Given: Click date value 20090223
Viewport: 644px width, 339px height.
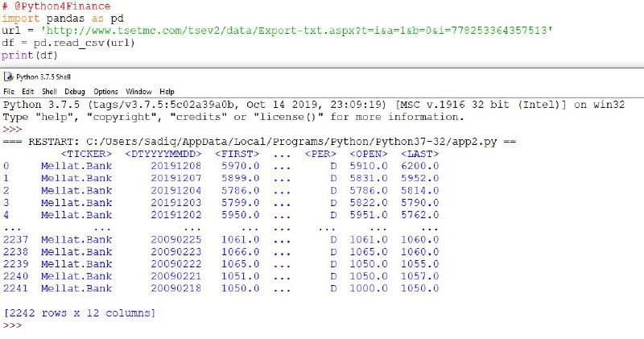Looking at the screenshot, I should point(175,251).
